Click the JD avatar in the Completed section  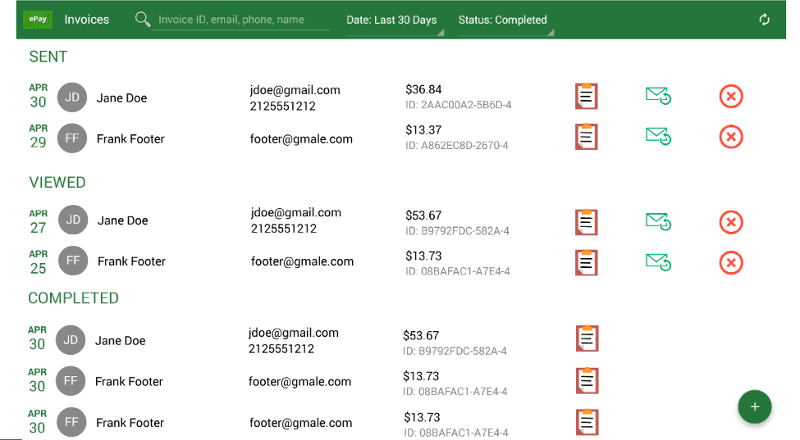click(x=70, y=340)
